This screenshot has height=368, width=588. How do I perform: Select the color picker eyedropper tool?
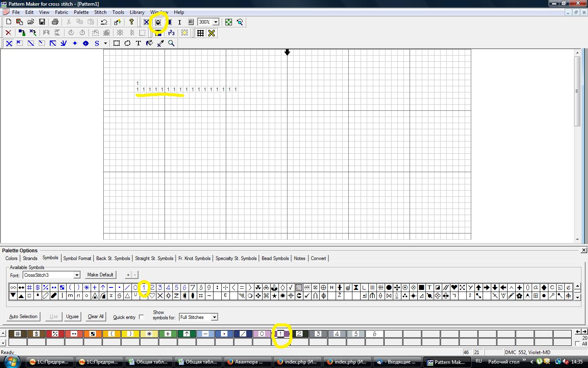point(160,43)
